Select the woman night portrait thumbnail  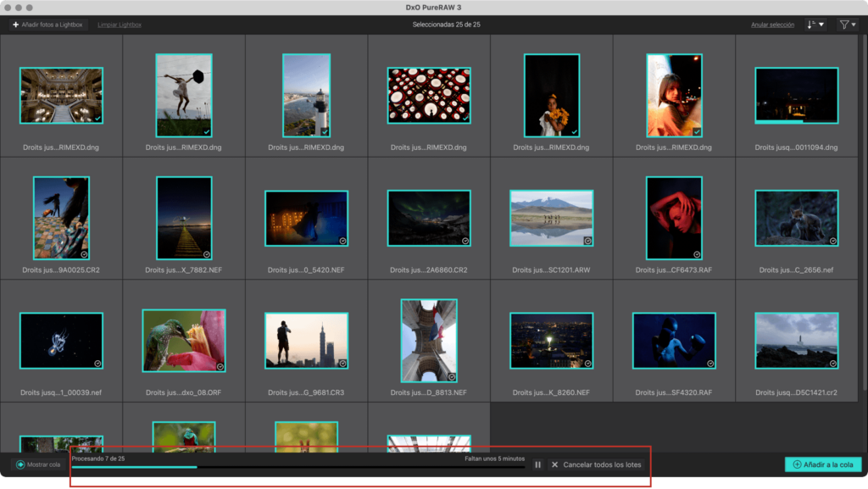[674, 95]
